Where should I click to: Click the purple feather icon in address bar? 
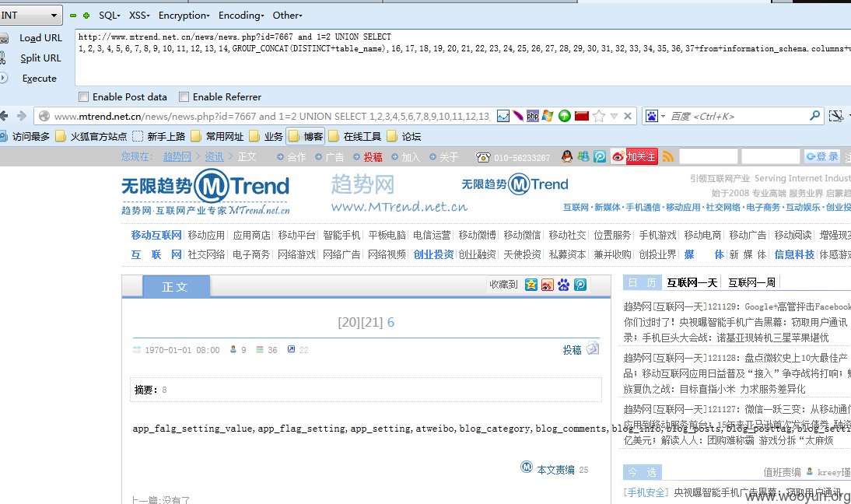(x=518, y=116)
